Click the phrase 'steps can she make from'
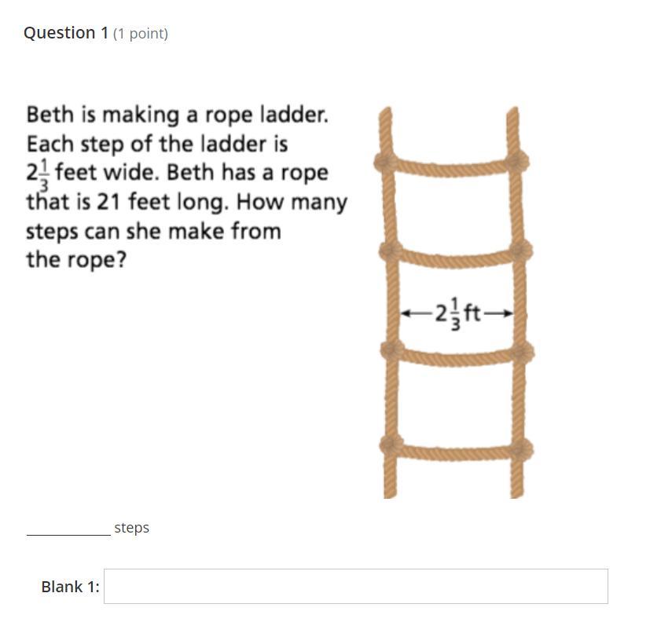Viewport: 672px width, 626px height. (x=154, y=232)
